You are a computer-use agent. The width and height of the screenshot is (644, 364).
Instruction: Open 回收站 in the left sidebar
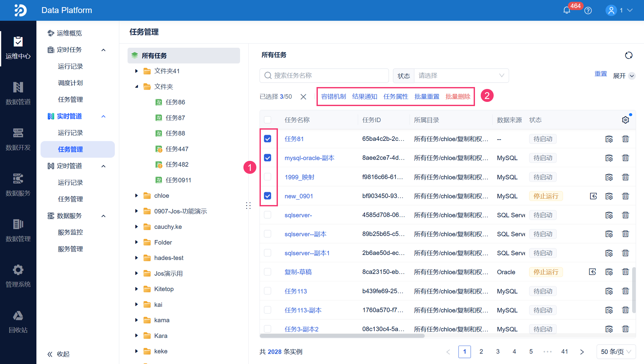point(18,321)
